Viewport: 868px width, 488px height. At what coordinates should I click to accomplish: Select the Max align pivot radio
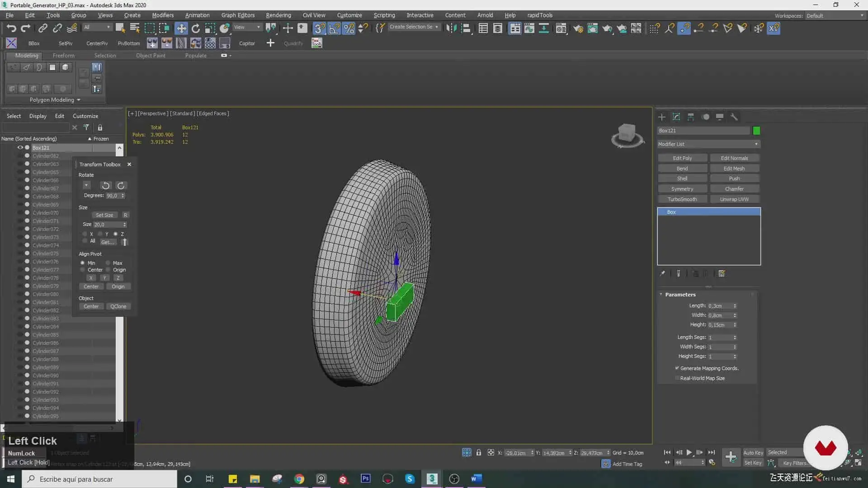(x=108, y=263)
